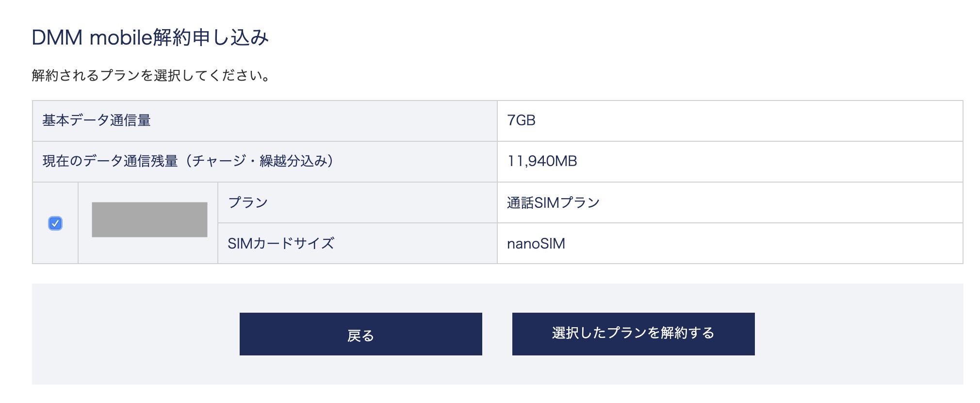Click the instruction text 解約されるプランを選択してください
Viewport: 980px width, 403px height.
150,74
